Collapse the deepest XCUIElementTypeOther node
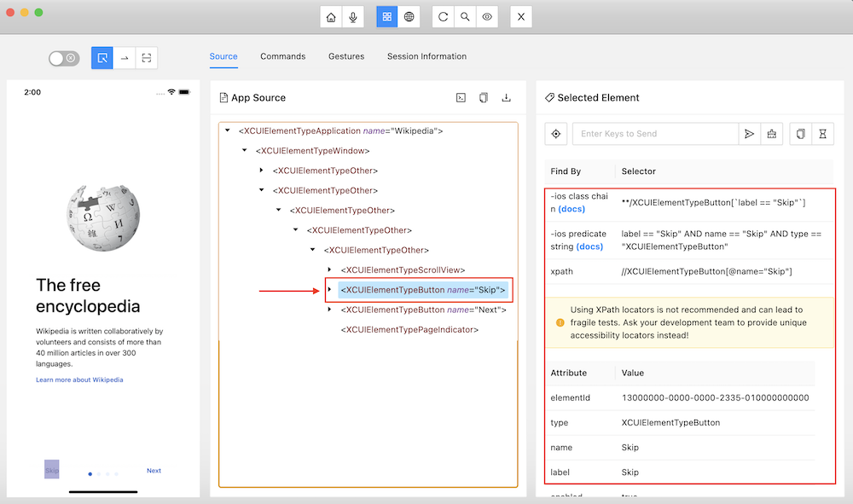853x504 pixels. pos(313,250)
